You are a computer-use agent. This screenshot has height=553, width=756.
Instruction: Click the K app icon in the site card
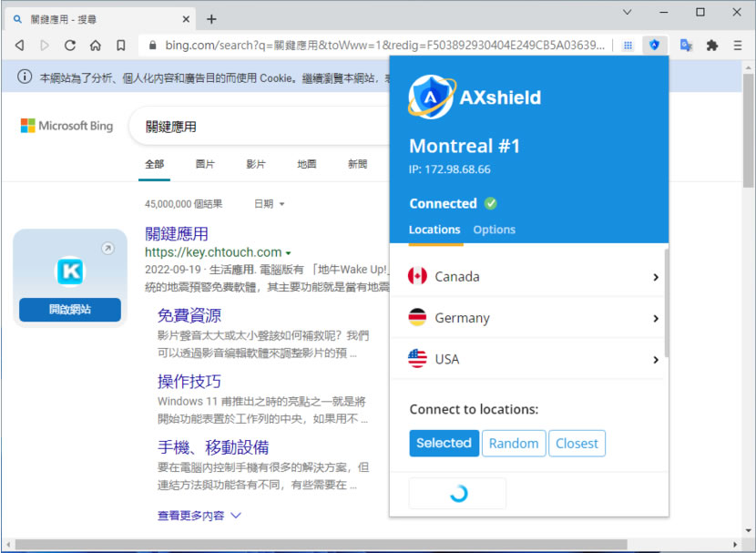(x=70, y=271)
